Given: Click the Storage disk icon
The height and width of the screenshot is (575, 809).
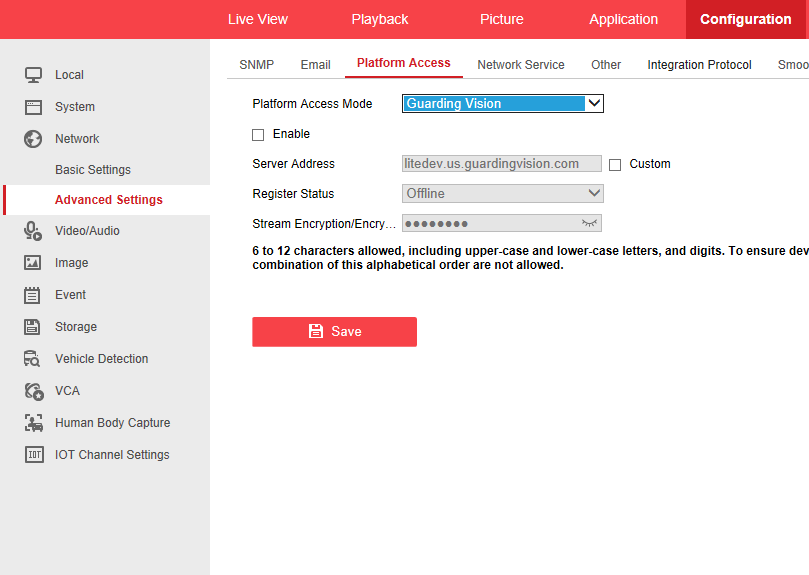Looking at the screenshot, I should click(33, 327).
